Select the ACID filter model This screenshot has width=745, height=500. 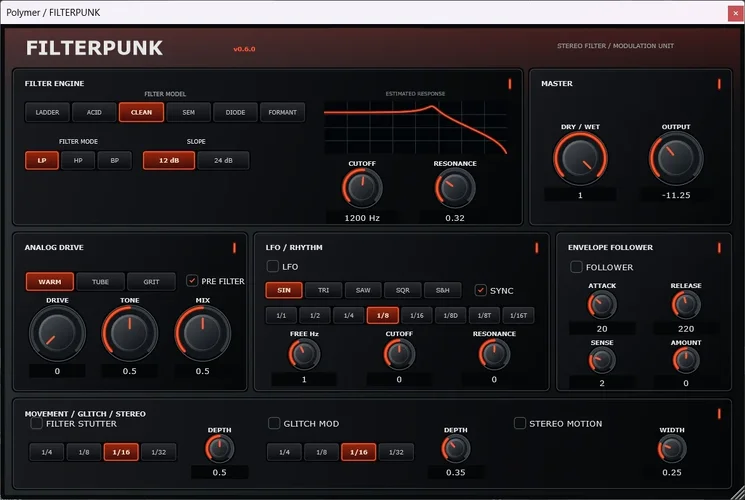[94, 112]
